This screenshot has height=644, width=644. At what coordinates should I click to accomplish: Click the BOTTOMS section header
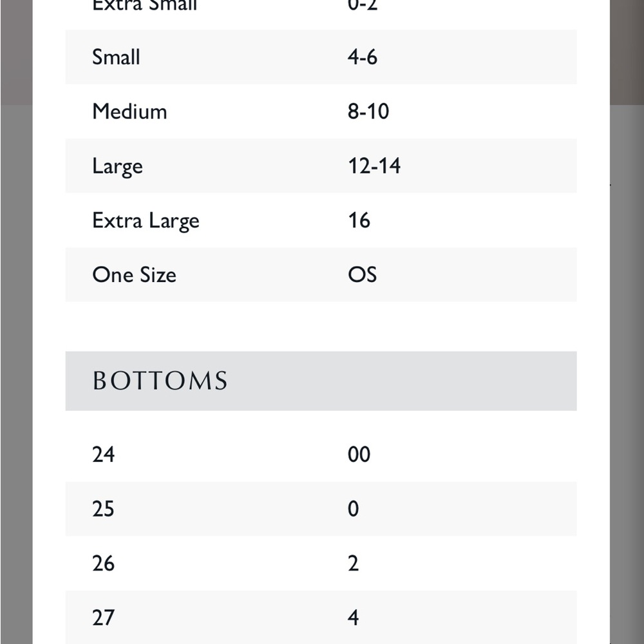tap(160, 381)
